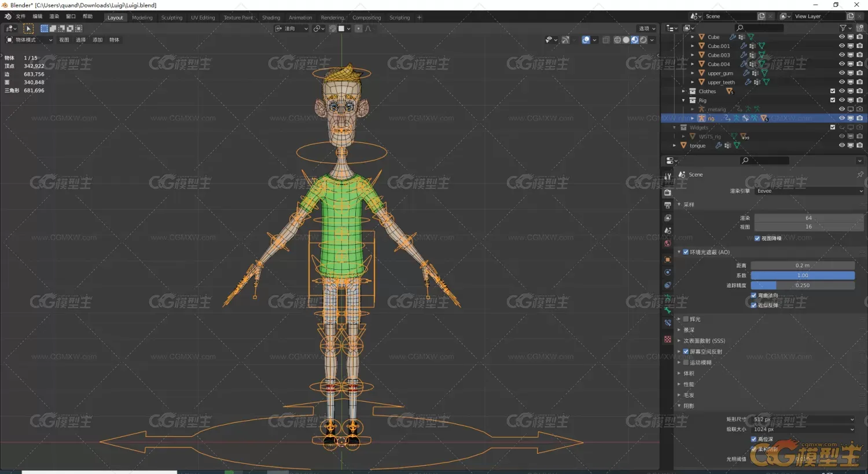
Task: Uncheck the Rig collection checkbox
Action: point(833,100)
